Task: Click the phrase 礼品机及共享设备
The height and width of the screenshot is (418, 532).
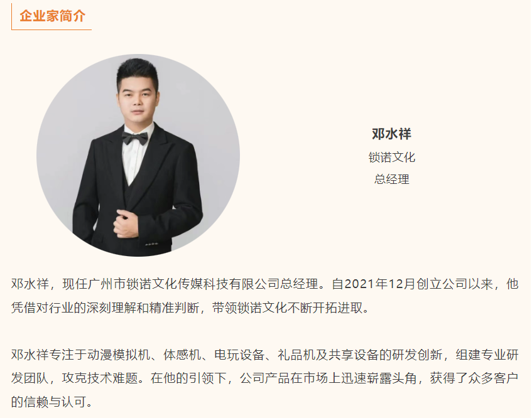Action: pyautogui.click(x=328, y=355)
